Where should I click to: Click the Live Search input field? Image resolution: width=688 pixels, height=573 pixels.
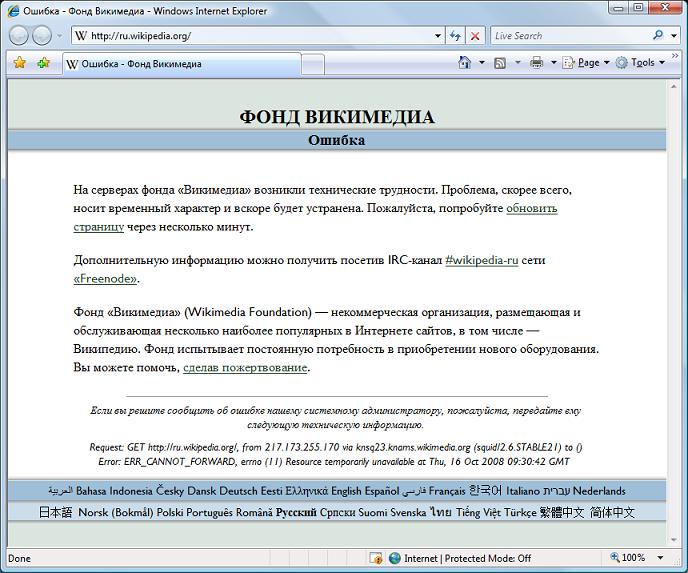click(x=570, y=36)
